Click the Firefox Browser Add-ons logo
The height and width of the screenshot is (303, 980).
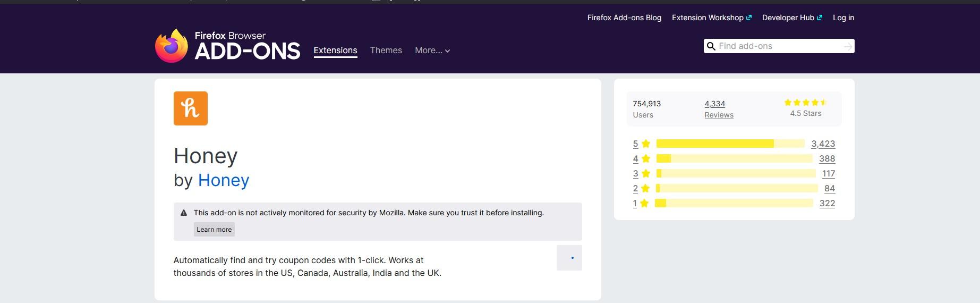[x=227, y=46]
